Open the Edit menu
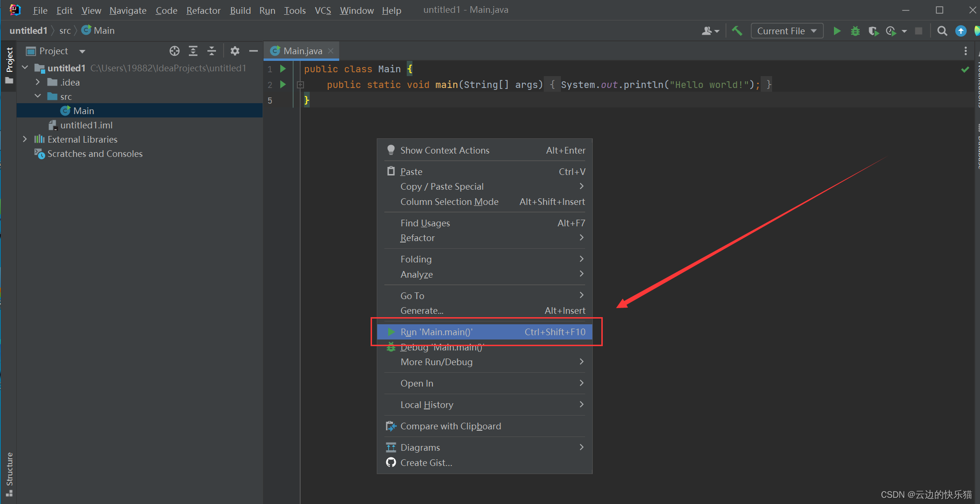The height and width of the screenshot is (504, 980). tap(64, 10)
